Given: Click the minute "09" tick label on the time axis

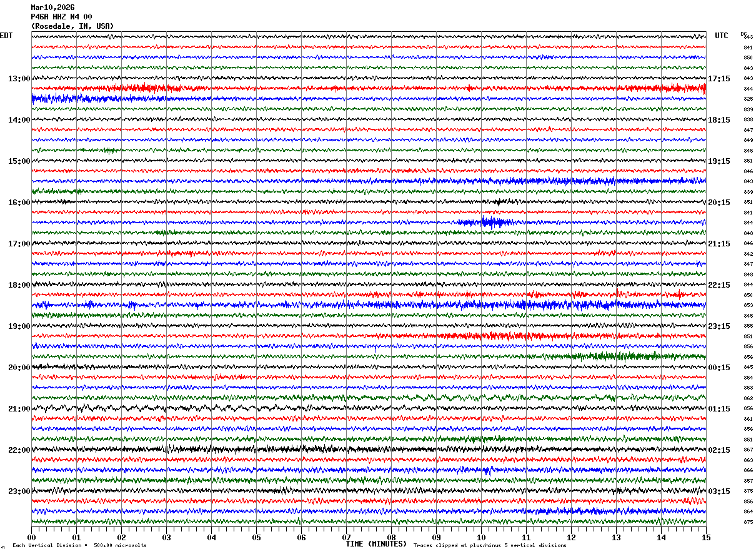Looking at the screenshot, I should click(436, 538).
